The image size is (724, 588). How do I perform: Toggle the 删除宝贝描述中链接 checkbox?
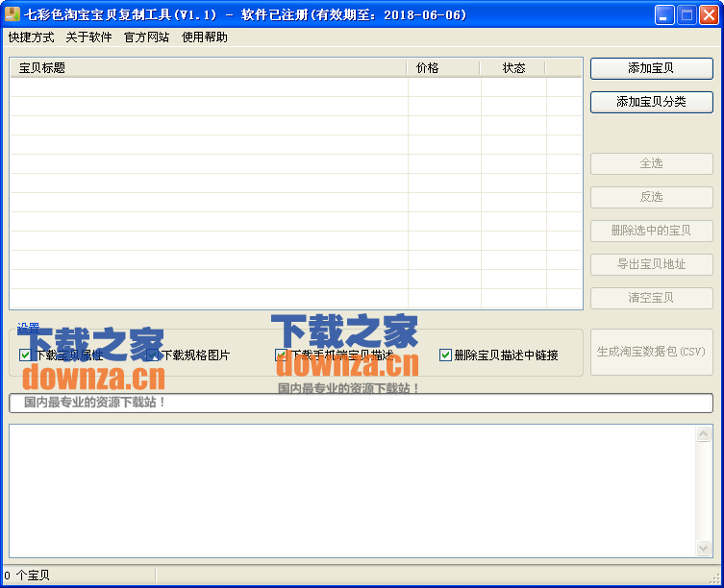point(445,355)
